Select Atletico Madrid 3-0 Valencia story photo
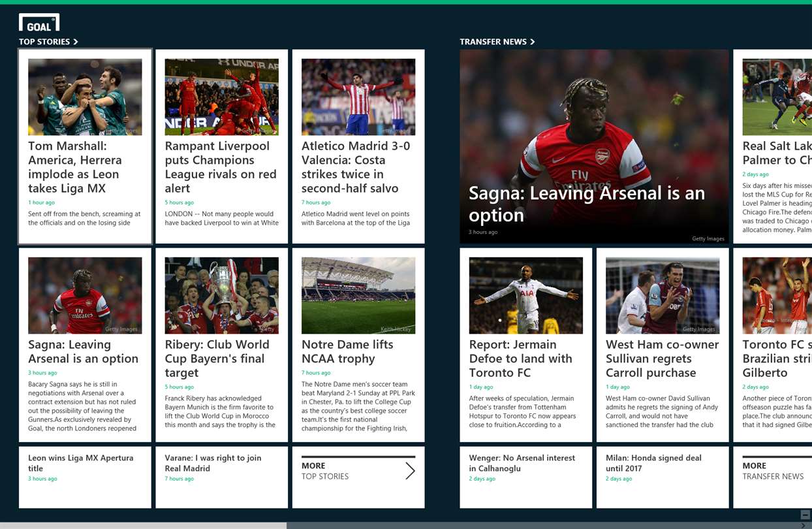Screen dimensions: 812x529 (358, 97)
